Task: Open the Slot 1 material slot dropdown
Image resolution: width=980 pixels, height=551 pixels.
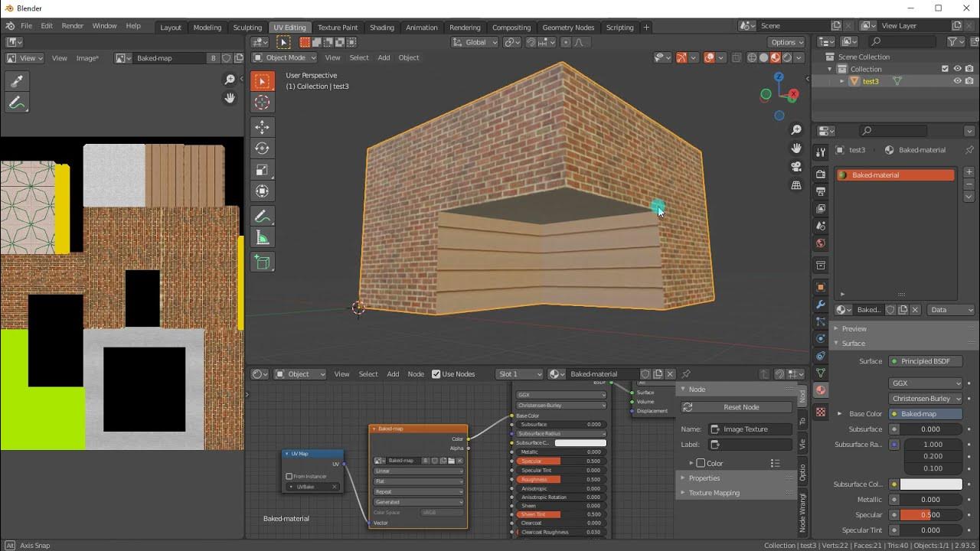Action: pyautogui.click(x=520, y=374)
